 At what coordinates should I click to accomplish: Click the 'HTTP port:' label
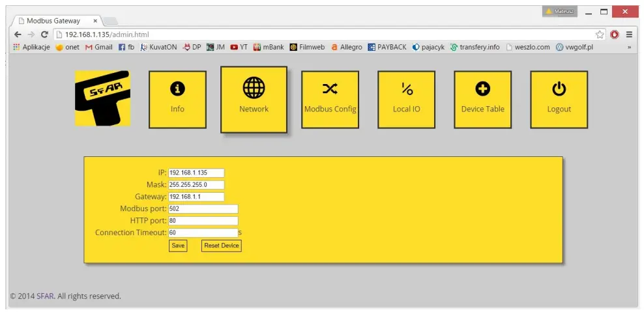[x=148, y=221]
